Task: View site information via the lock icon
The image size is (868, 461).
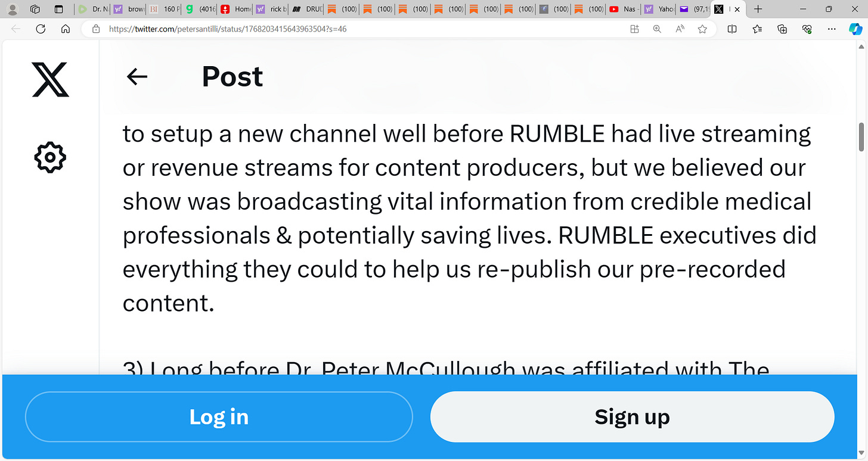Action: (95, 29)
